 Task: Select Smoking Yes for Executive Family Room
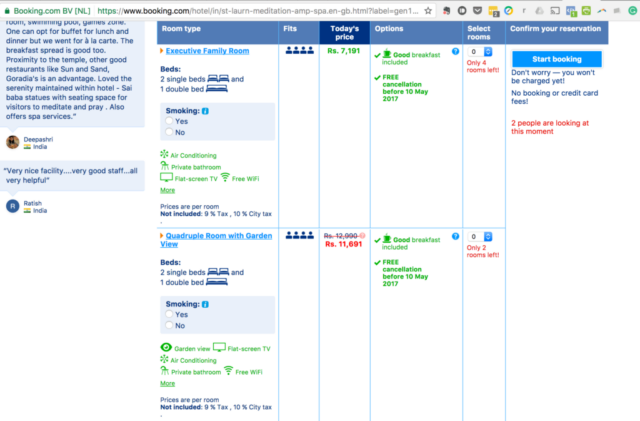click(x=169, y=121)
